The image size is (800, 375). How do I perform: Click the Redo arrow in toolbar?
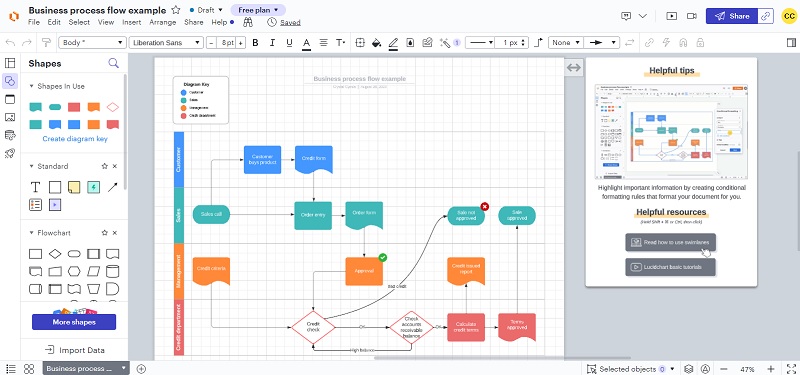[28, 43]
